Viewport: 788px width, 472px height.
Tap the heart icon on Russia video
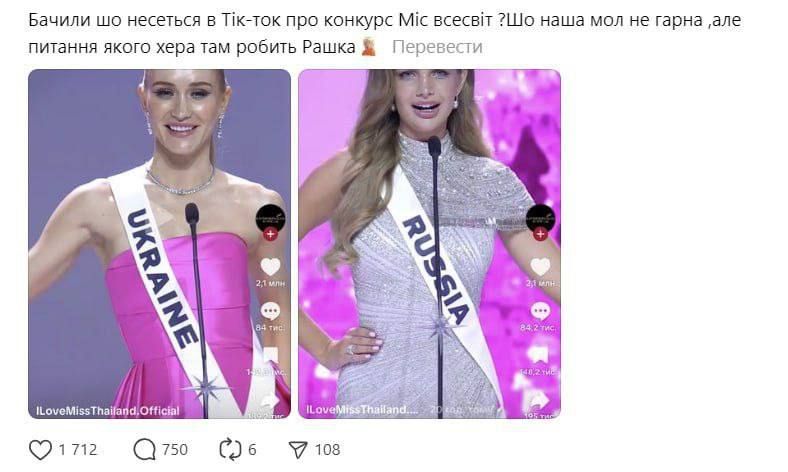[x=541, y=267]
